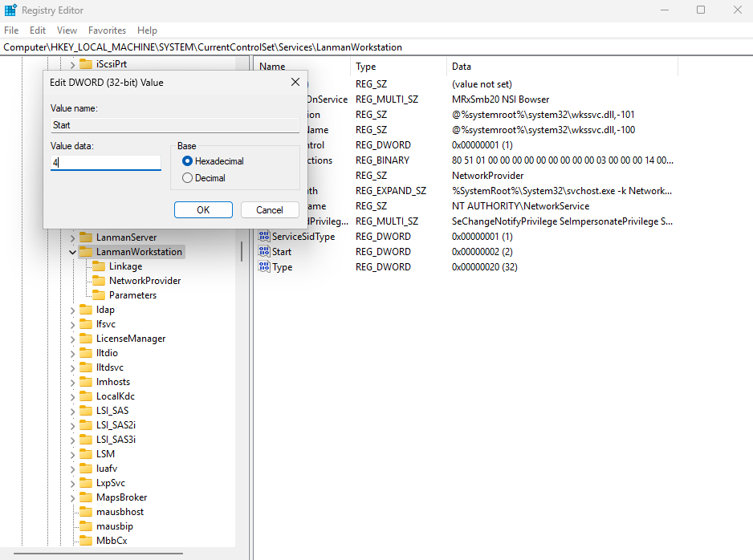The height and width of the screenshot is (560, 753).
Task: Open the Favorites menu
Action: pyautogui.click(x=107, y=30)
